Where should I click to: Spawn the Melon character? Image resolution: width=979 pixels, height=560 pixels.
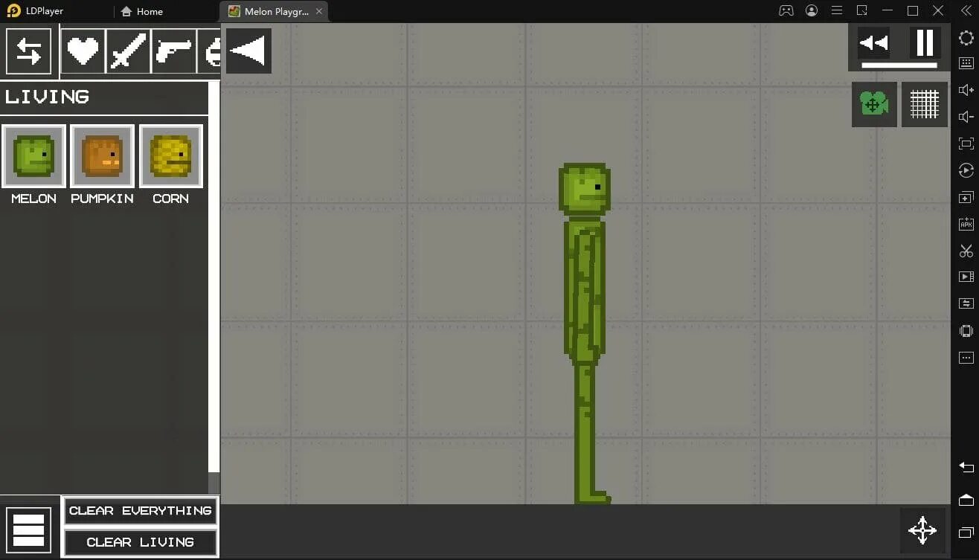tap(33, 156)
